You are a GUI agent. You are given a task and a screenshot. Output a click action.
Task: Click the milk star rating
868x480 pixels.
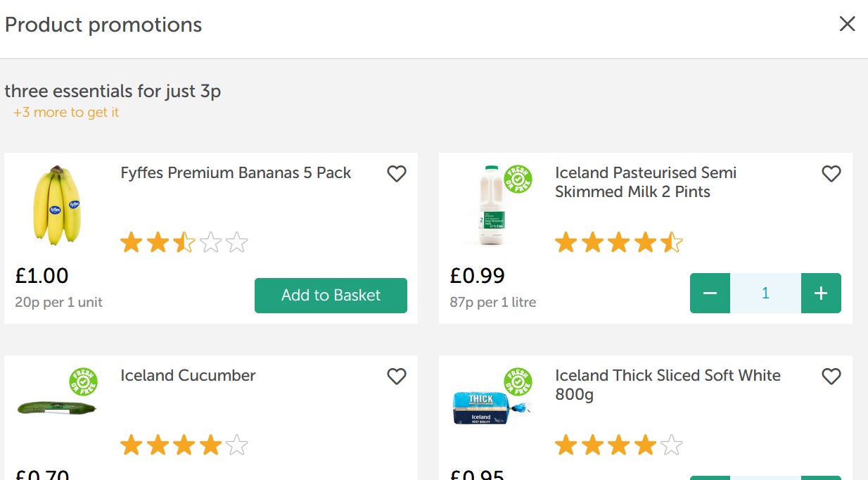619,243
